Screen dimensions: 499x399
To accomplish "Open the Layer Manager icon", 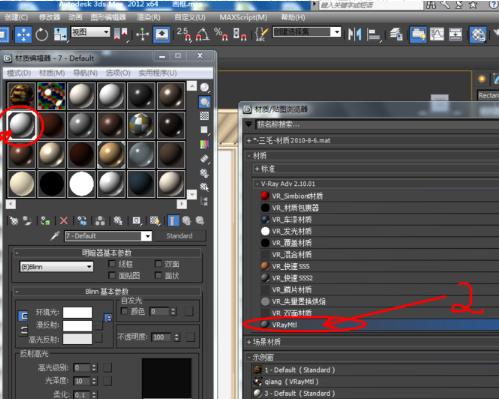I will point(396,34).
